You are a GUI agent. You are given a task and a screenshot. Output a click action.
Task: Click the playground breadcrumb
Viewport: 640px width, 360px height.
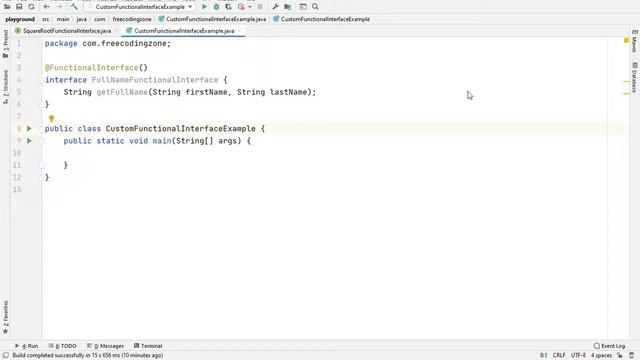pos(20,19)
